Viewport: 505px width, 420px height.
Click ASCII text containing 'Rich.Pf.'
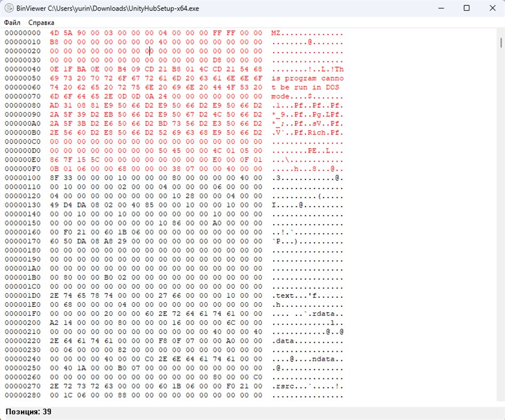308,132
